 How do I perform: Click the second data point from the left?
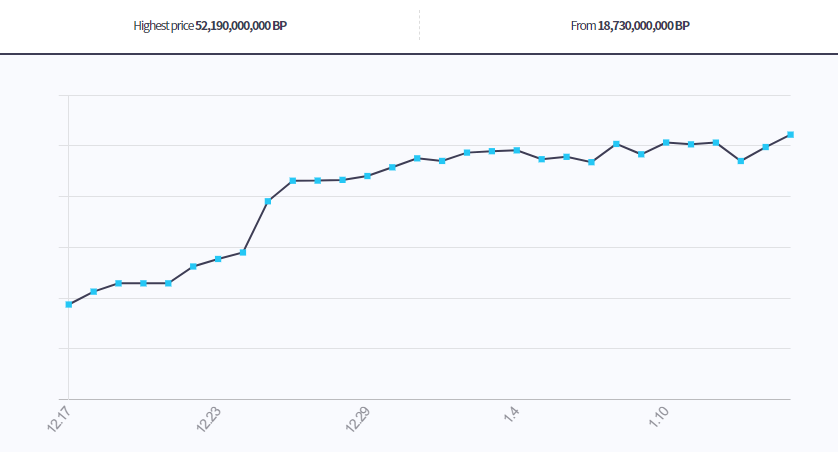coord(94,291)
